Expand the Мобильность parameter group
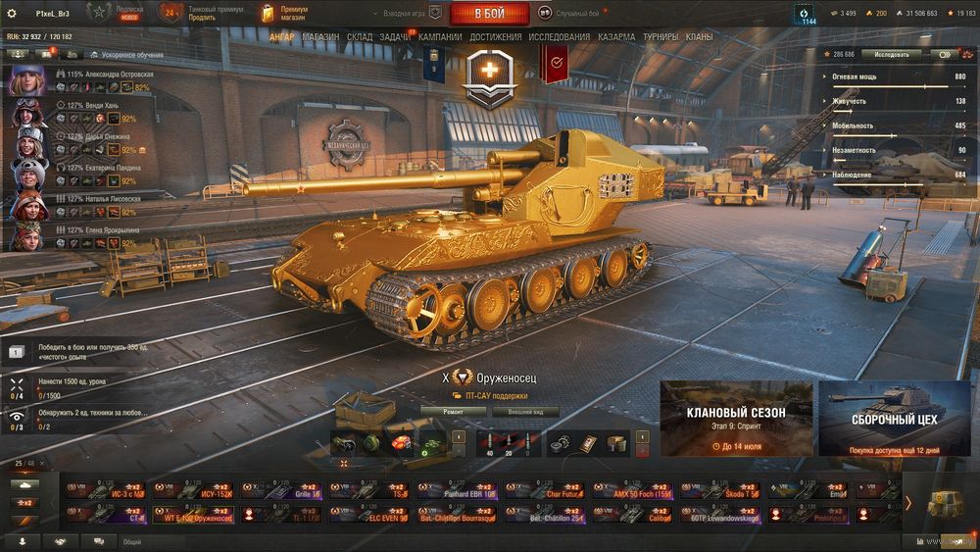 click(852, 125)
